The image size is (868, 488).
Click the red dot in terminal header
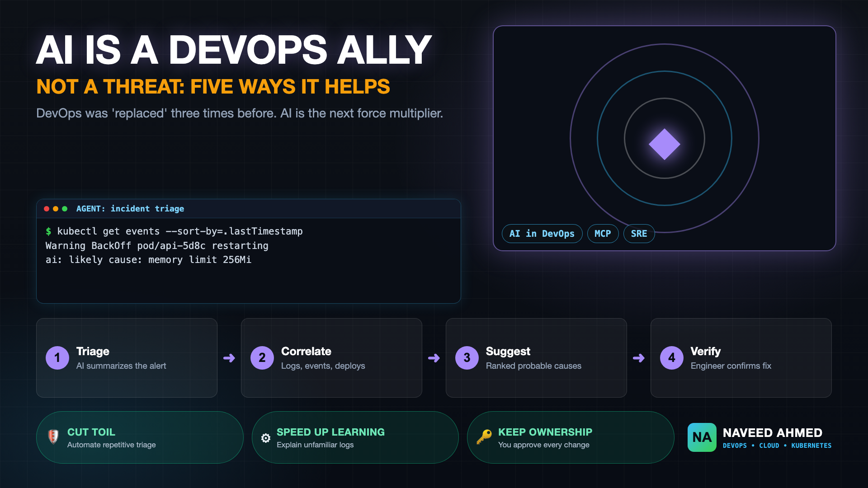pos(47,209)
